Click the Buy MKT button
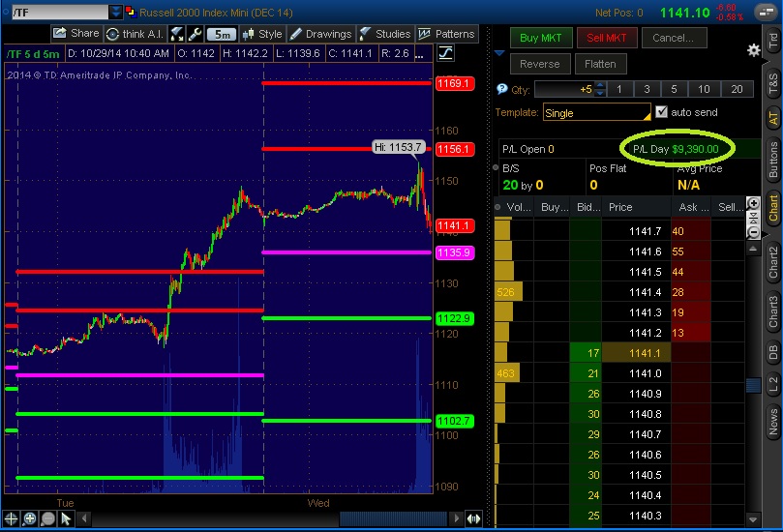783x532 pixels. pos(541,39)
